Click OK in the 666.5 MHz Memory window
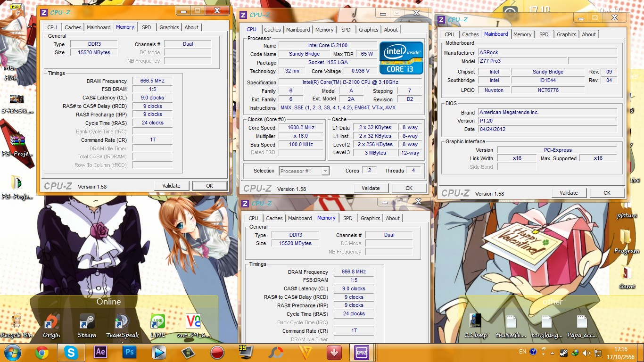Viewport: 644px width, 362px height. tap(210, 186)
